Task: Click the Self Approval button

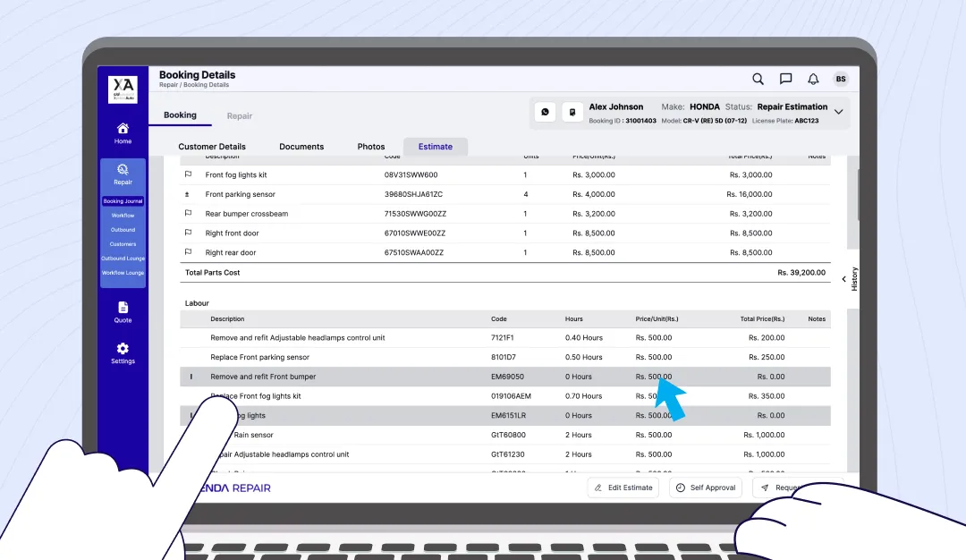Action: [706, 488]
